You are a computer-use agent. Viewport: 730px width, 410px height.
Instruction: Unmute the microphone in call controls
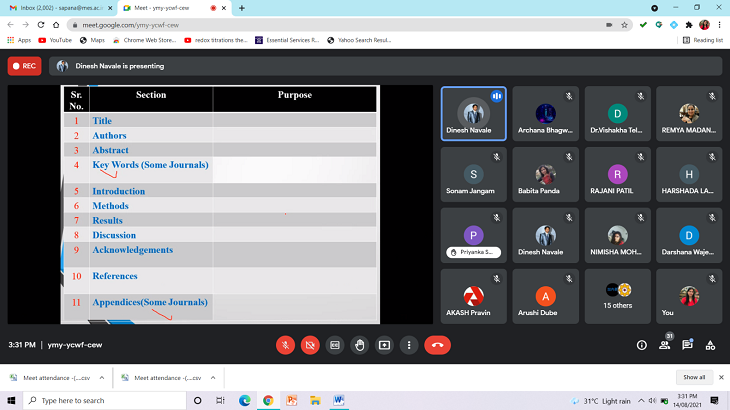pyautogui.click(x=285, y=344)
